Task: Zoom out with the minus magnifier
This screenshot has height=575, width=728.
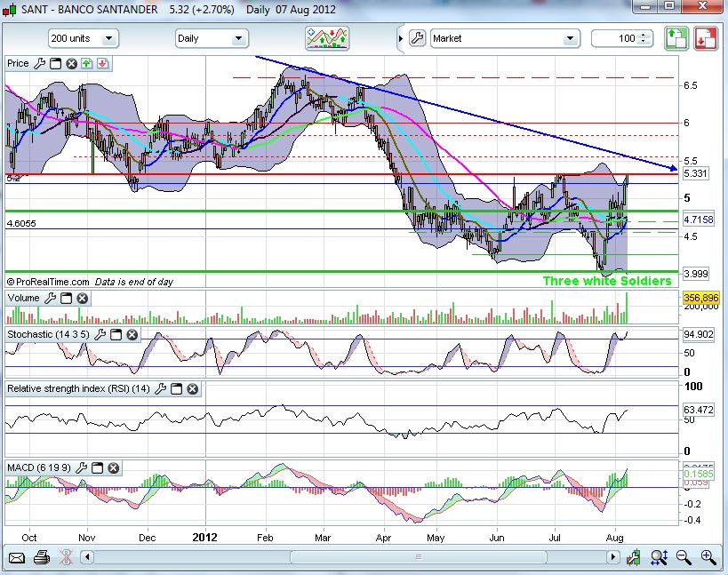Action: [x=684, y=557]
